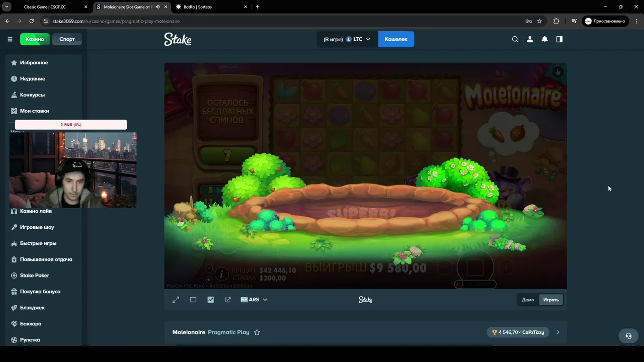Open Приостановлено profile menu
The height and width of the screenshot is (362, 644).
click(605, 21)
